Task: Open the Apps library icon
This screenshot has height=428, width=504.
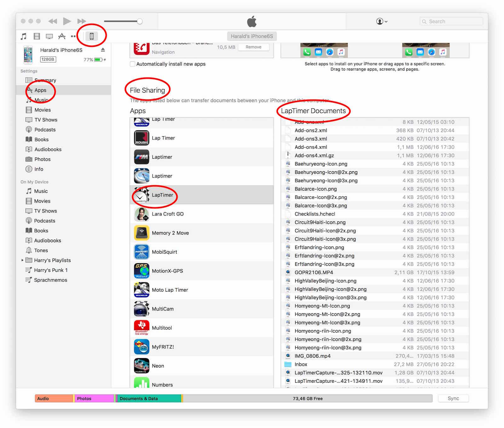Action: pos(62,36)
